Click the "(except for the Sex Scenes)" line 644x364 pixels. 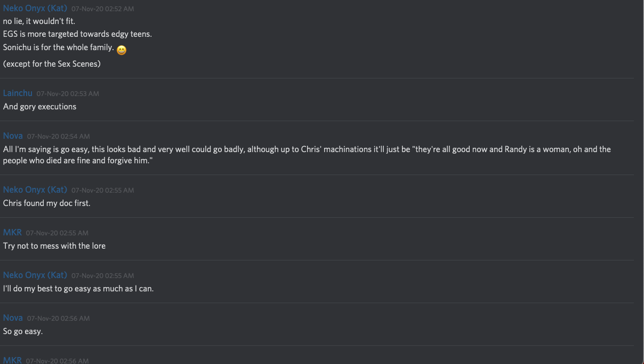52,64
